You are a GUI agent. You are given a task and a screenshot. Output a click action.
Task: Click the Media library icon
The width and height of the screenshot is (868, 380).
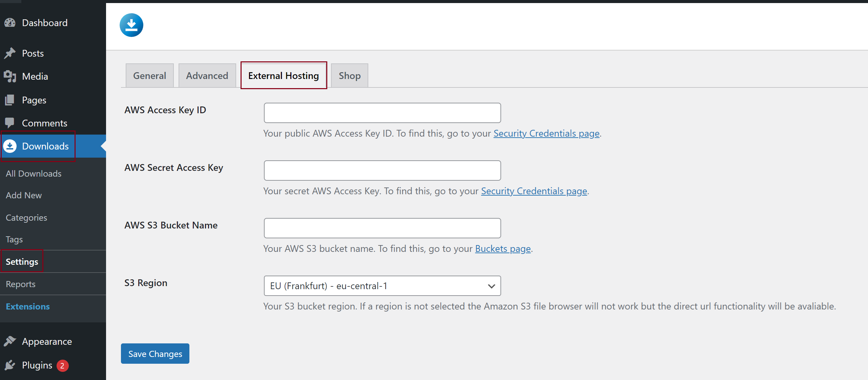pyautogui.click(x=10, y=76)
